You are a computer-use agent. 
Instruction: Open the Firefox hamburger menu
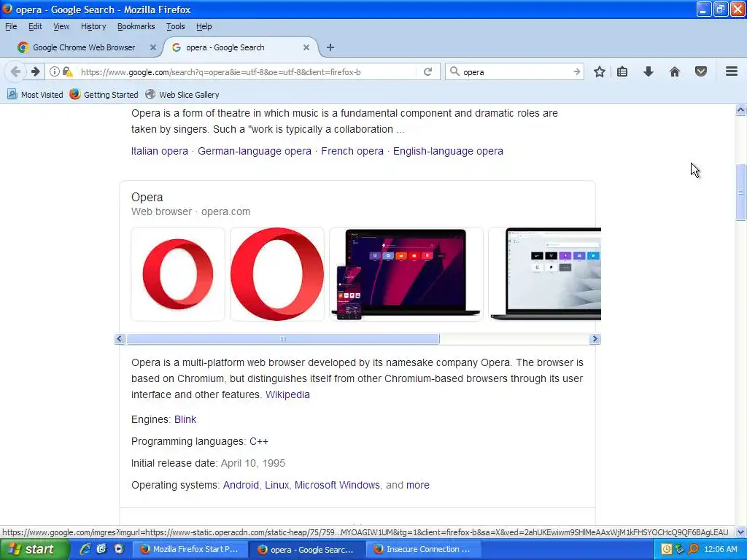tap(732, 72)
